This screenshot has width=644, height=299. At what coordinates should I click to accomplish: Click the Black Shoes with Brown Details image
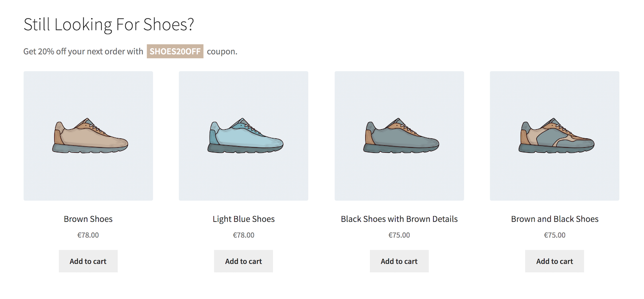[x=399, y=135]
